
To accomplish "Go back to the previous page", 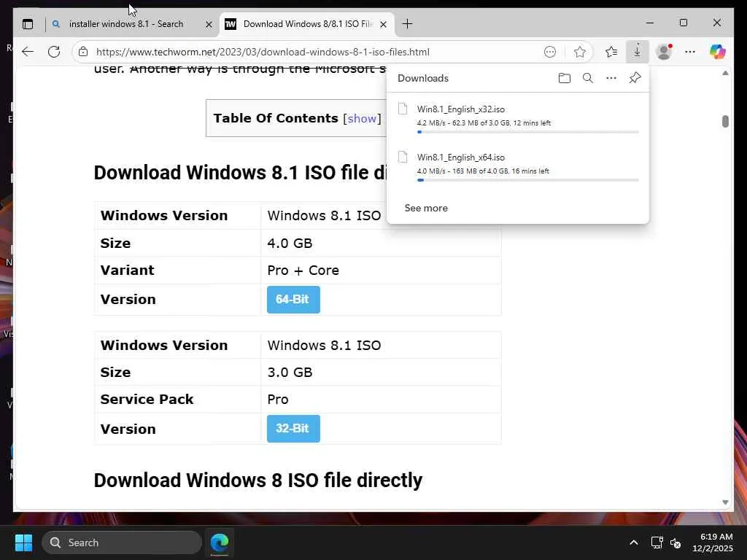I will [x=28, y=52].
